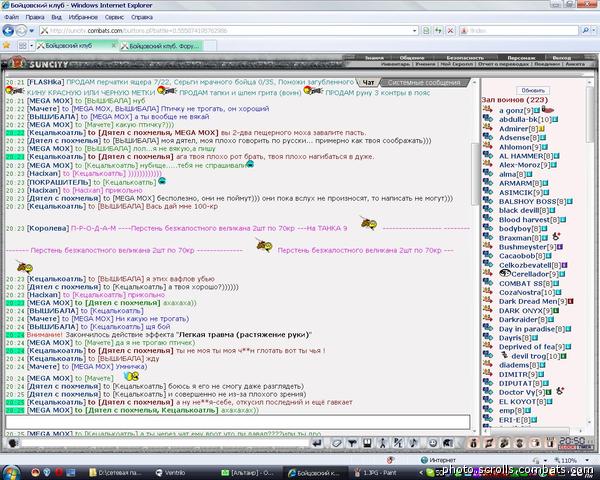Open the Сервис menu
600x480 pixels.
pos(114,17)
